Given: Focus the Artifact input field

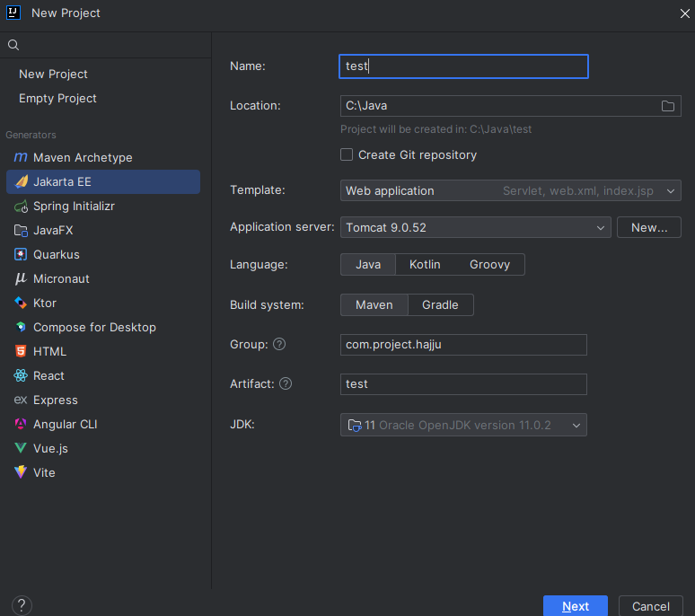Looking at the screenshot, I should [463, 384].
